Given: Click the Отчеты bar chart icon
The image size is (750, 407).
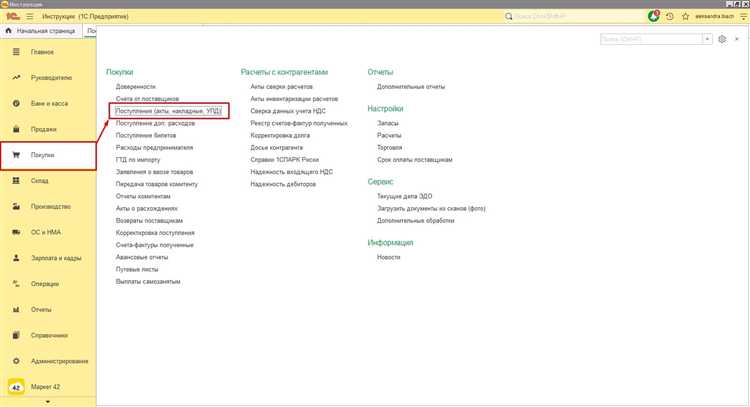Looking at the screenshot, I should click(16, 309).
